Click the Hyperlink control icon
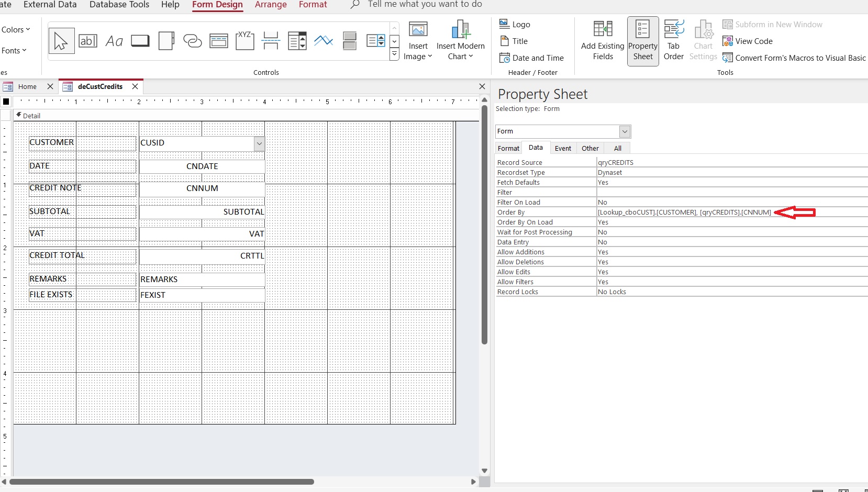This screenshot has height=492, width=868. [x=193, y=41]
